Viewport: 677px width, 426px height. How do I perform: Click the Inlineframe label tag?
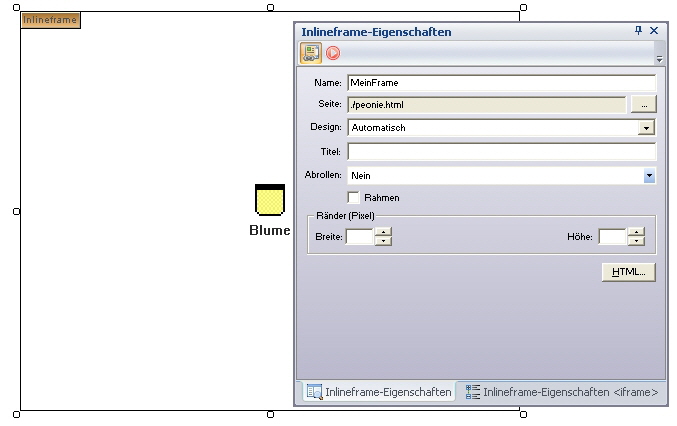pos(50,19)
